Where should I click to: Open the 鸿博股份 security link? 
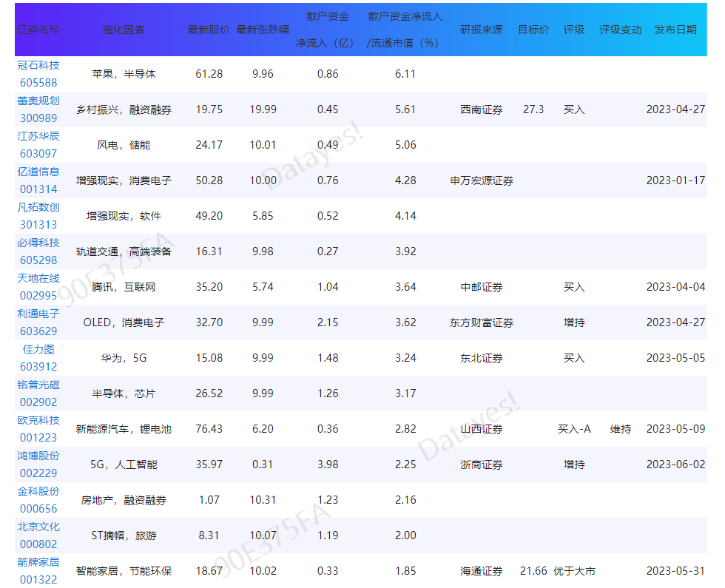(38, 456)
